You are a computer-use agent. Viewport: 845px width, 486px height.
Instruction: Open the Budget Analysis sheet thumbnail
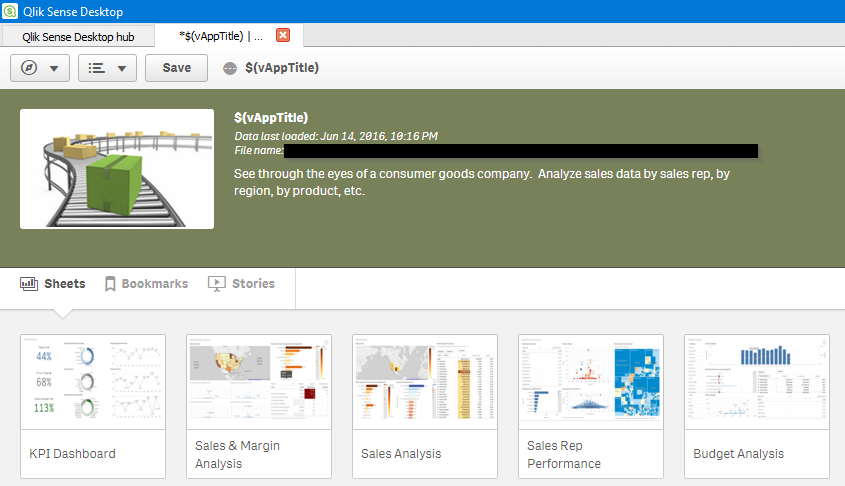point(757,382)
